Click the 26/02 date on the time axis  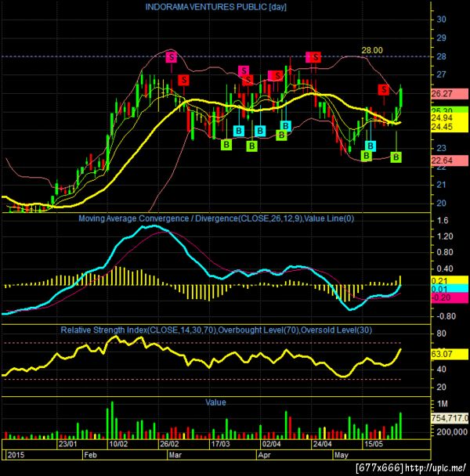click(x=169, y=444)
